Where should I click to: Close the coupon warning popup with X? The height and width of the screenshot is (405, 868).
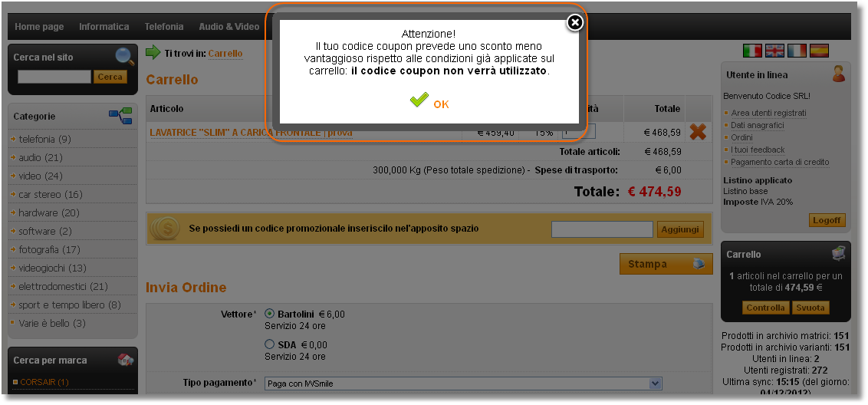pos(575,23)
